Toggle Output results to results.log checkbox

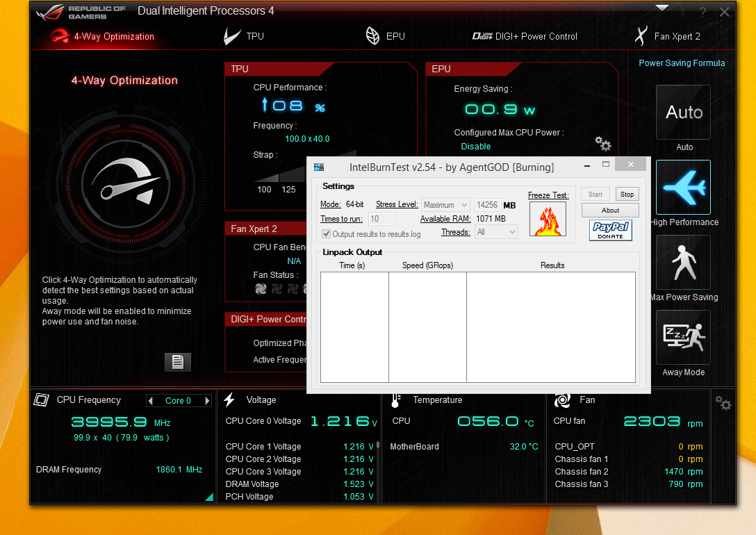coord(327,233)
